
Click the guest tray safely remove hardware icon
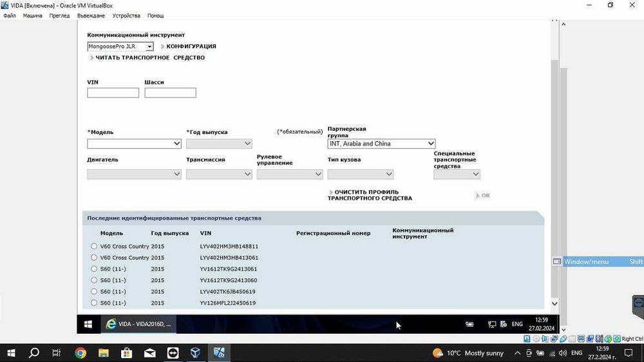tap(504, 324)
